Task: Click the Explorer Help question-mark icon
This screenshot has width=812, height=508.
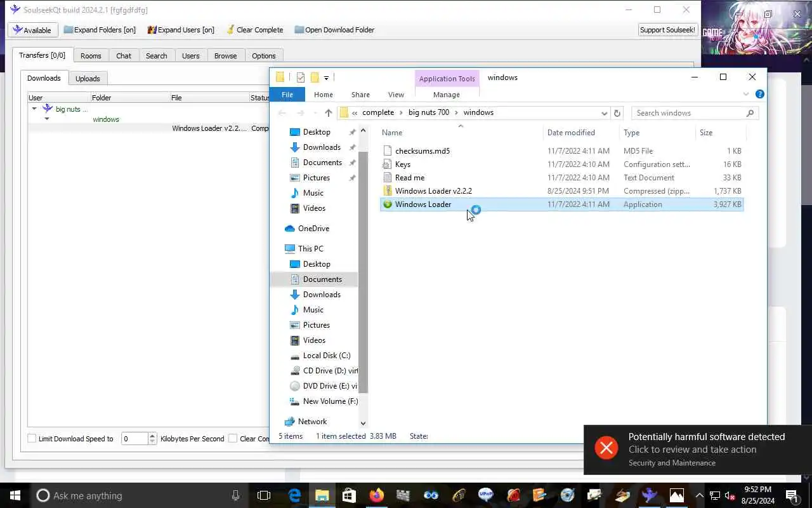Action: pyautogui.click(x=759, y=94)
